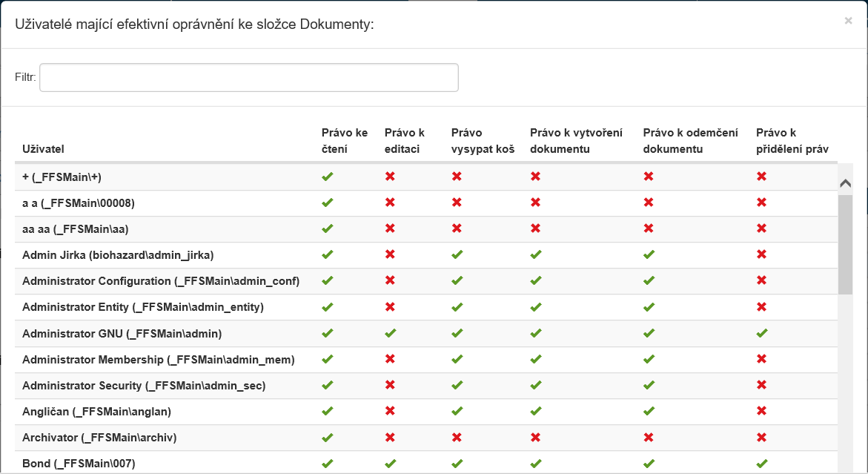Click red edit-permission cross for Administrator Configuration
The height and width of the screenshot is (474, 868).
pyautogui.click(x=390, y=280)
